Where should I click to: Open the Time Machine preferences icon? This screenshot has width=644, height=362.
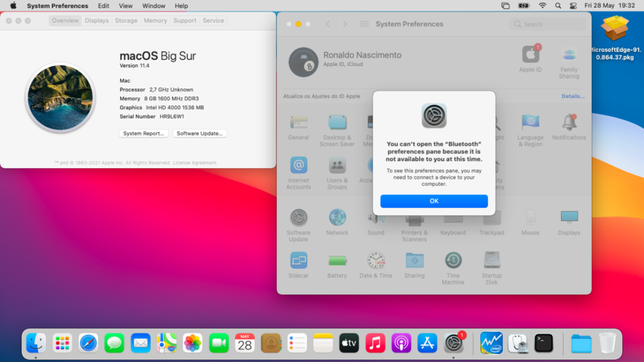click(453, 261)
